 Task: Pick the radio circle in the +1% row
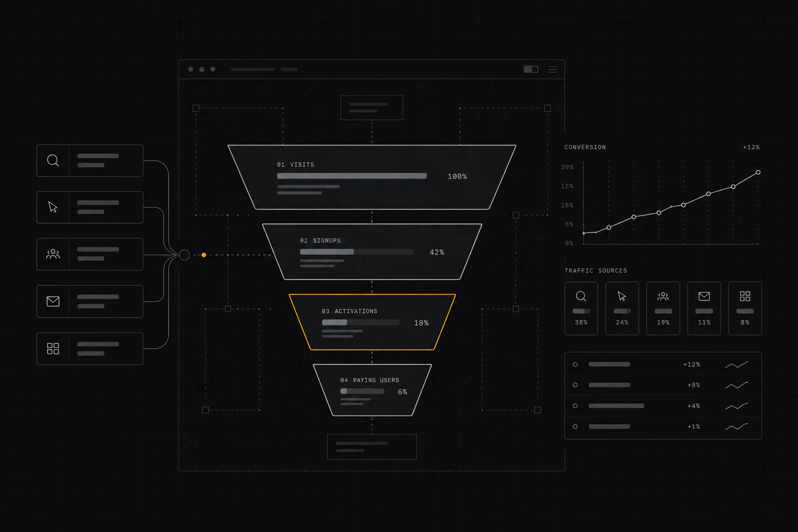coord(575,427)
